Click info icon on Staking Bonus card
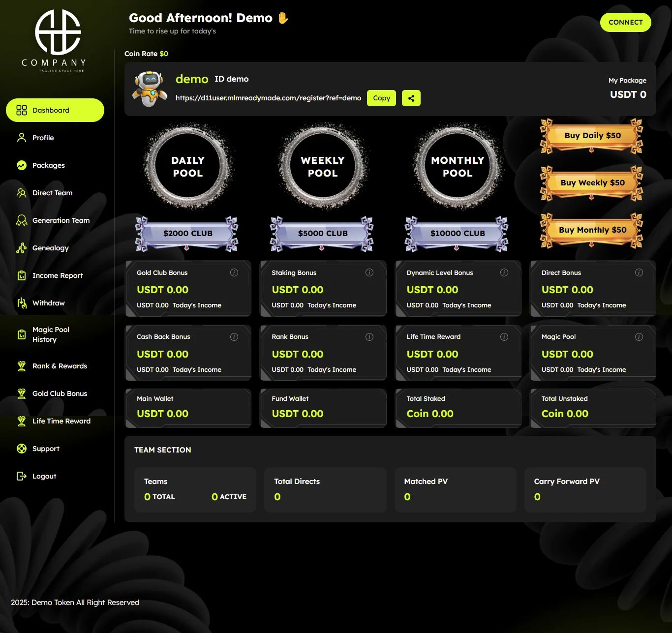This screenshot has height=633, width=672. point(369,272)
